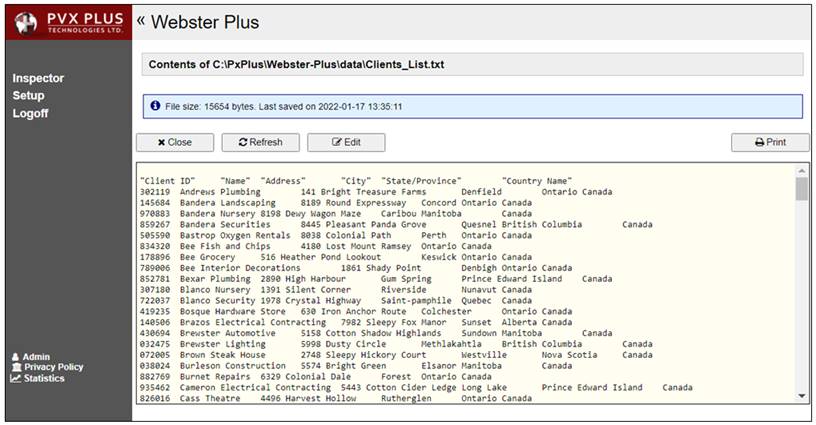Click the Edit button

[346, 143]
